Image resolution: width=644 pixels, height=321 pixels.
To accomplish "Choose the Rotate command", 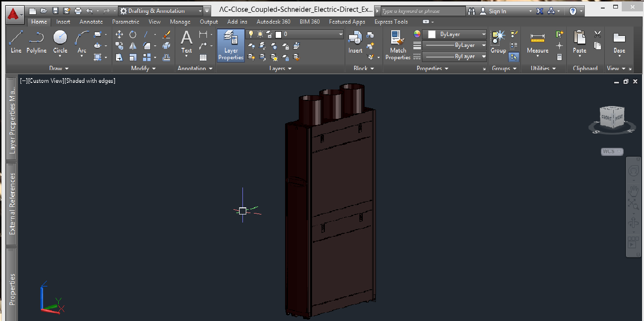I will click(133, 35).
